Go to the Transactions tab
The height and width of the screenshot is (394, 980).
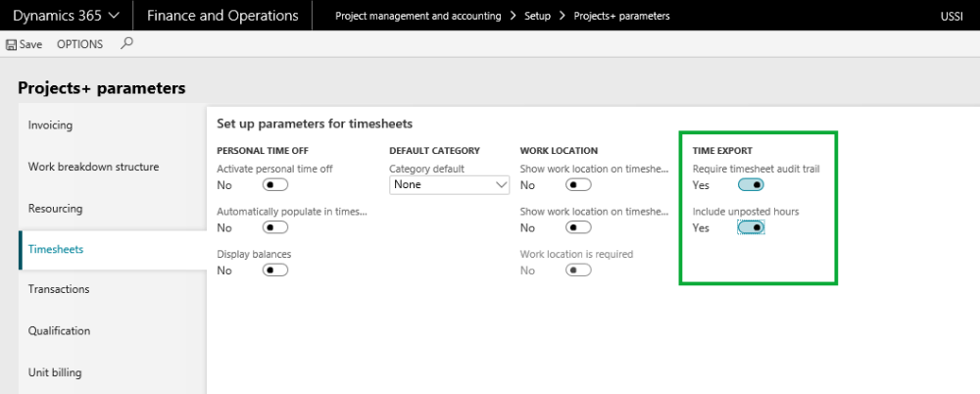tap(59, 289)
